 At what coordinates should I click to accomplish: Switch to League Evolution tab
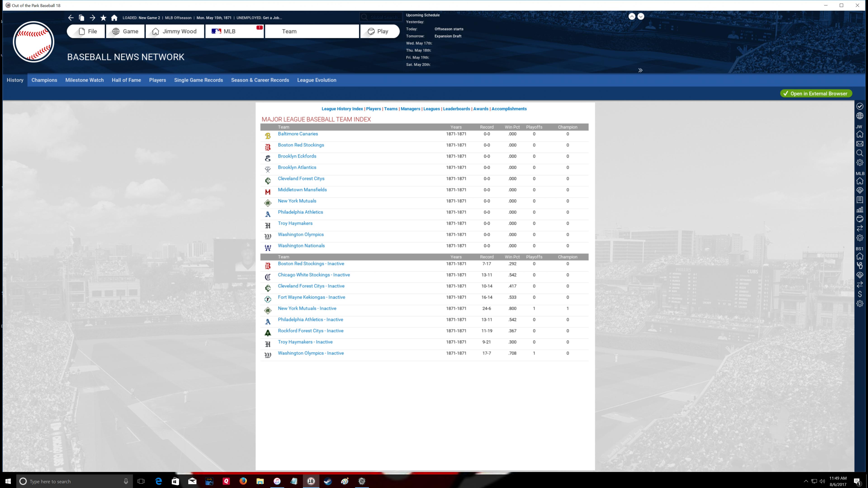316,80
